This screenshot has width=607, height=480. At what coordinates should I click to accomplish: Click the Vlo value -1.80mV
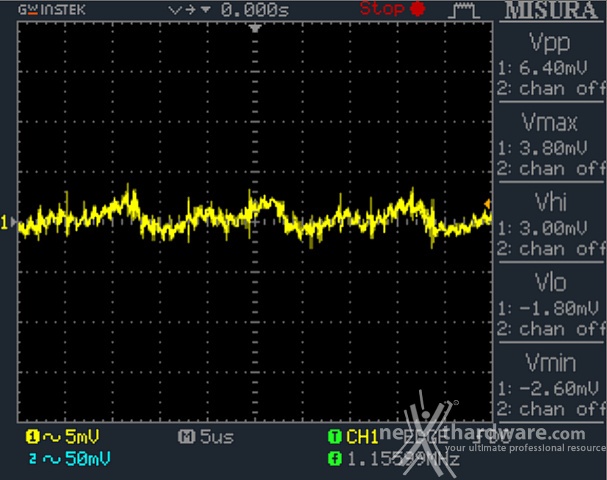pos(559,309)
